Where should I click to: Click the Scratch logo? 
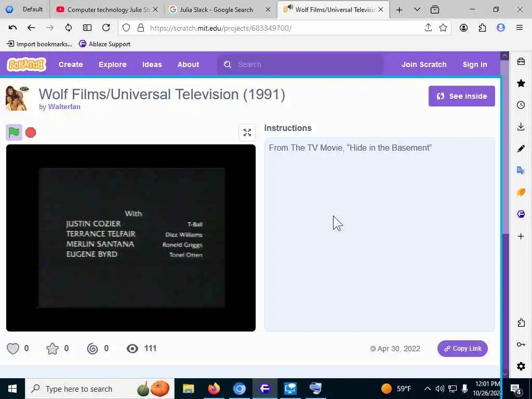26,64
